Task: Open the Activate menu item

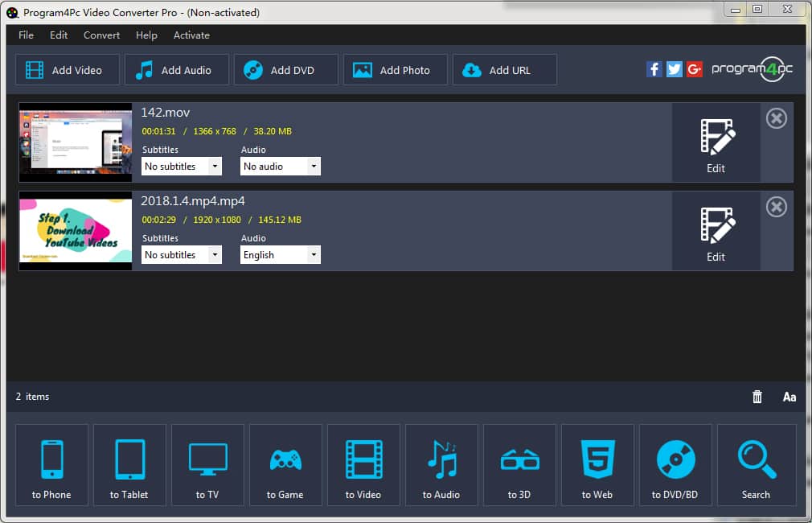Action: click(191, 35)
